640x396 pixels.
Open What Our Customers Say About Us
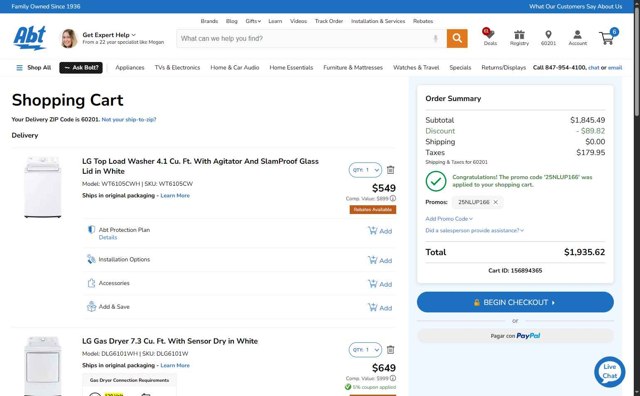coord(576,7)
